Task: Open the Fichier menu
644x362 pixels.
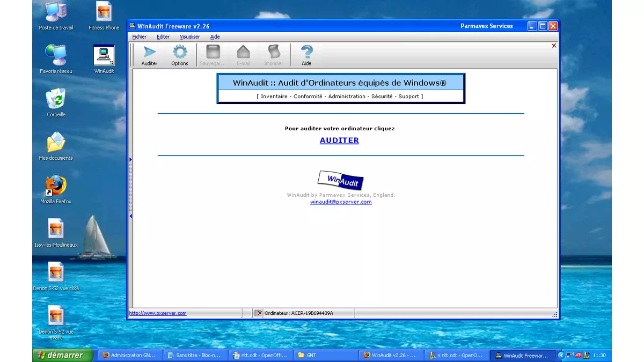Action: click(139, 37)
